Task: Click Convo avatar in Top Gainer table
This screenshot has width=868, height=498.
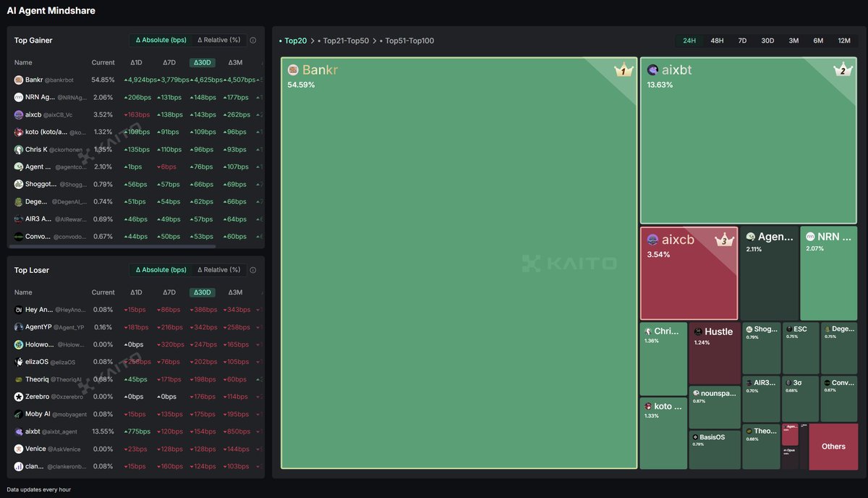Action: [19, 236]
